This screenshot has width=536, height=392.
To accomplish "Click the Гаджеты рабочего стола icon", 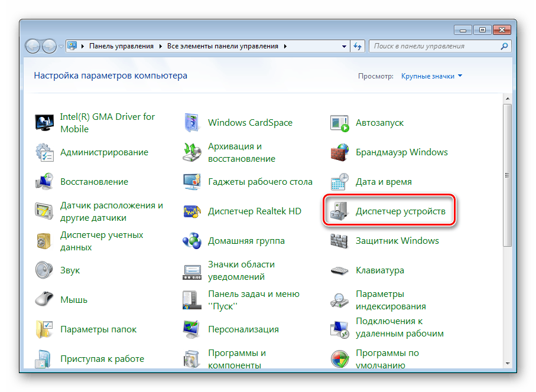I will click(192, 182).
